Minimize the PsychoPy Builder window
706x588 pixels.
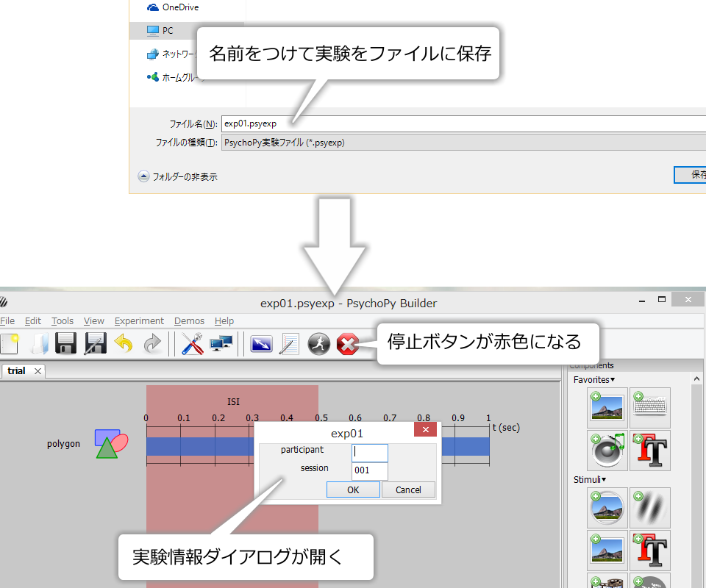641,300
